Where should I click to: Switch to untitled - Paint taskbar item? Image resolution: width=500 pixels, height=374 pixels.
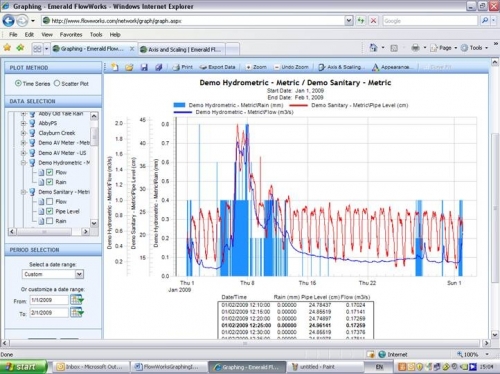coord(325,367)
